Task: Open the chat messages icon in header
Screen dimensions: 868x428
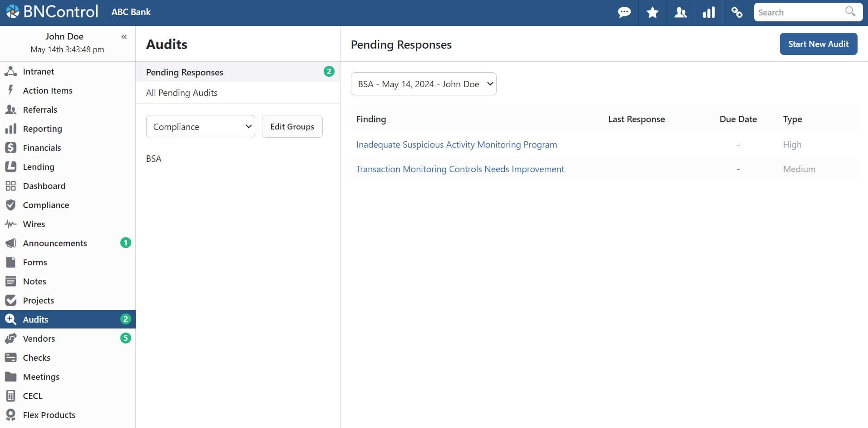Action: (x=624, y=12)
